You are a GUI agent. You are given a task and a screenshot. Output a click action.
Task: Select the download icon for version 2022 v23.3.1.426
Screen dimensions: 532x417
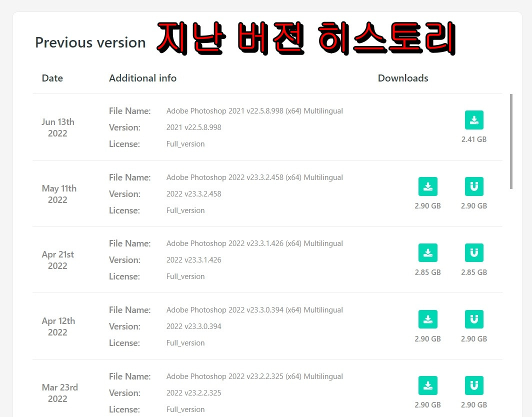pyautogui.click(x=427, y=252)
